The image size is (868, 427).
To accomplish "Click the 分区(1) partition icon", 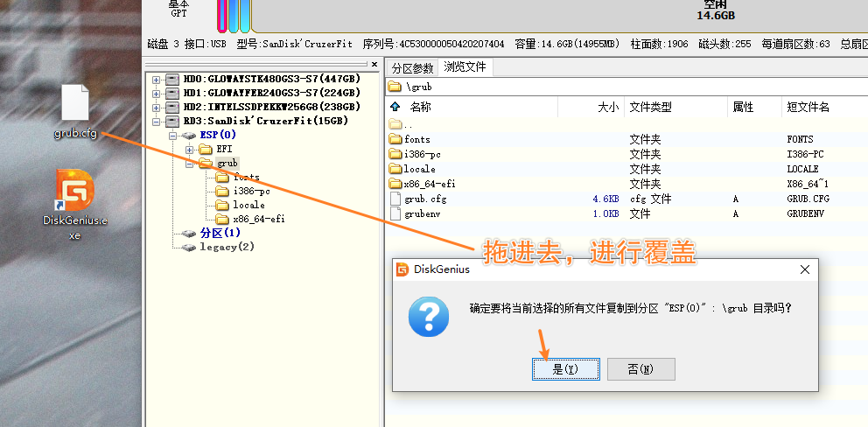I will [189, 233].
